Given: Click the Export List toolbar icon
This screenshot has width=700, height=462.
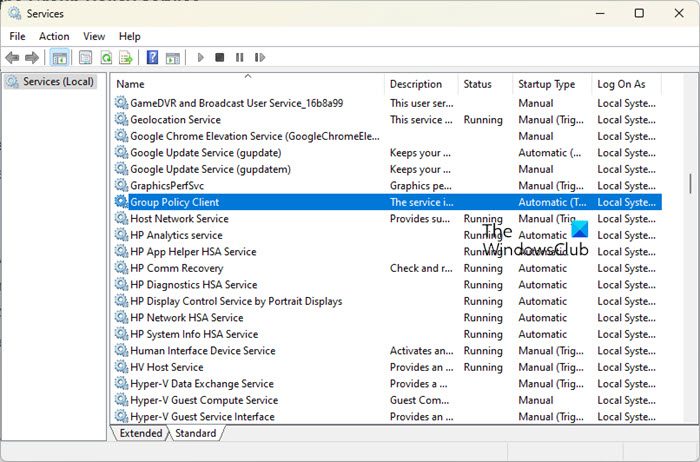Looking at the screenshot, I should (x=126, y=58).
